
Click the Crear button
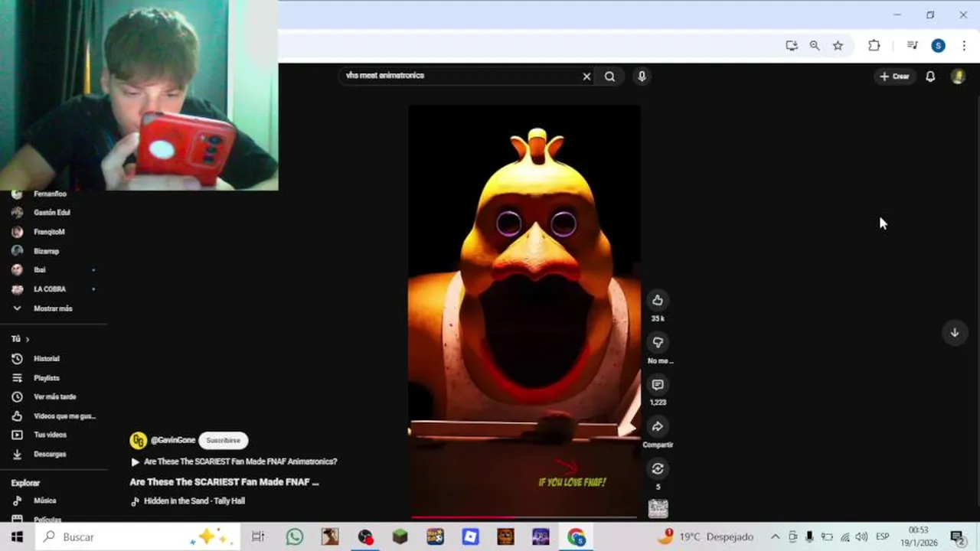coord(894,77)
